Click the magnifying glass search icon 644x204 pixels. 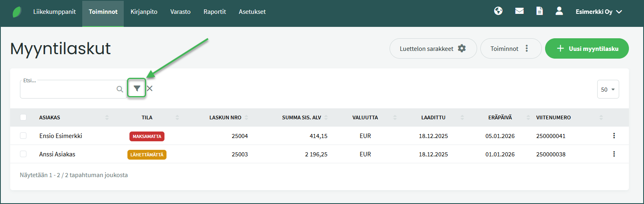coord(120,89)
